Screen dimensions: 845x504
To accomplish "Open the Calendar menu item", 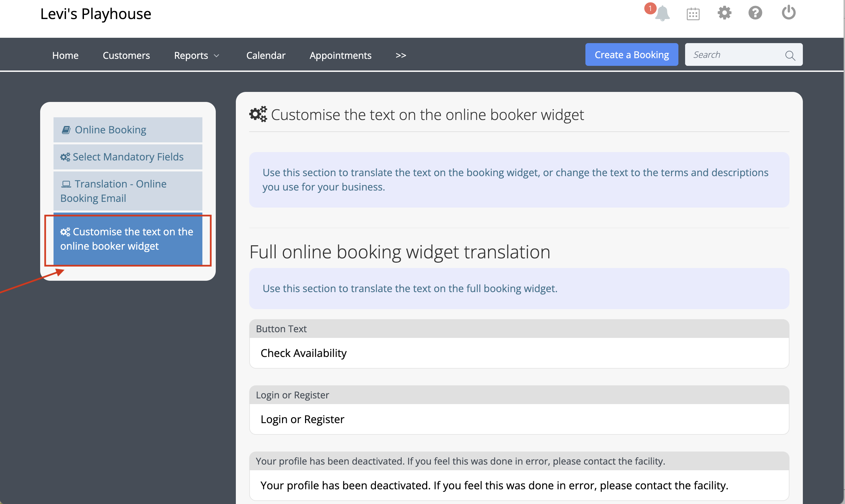I will [266, 55].
